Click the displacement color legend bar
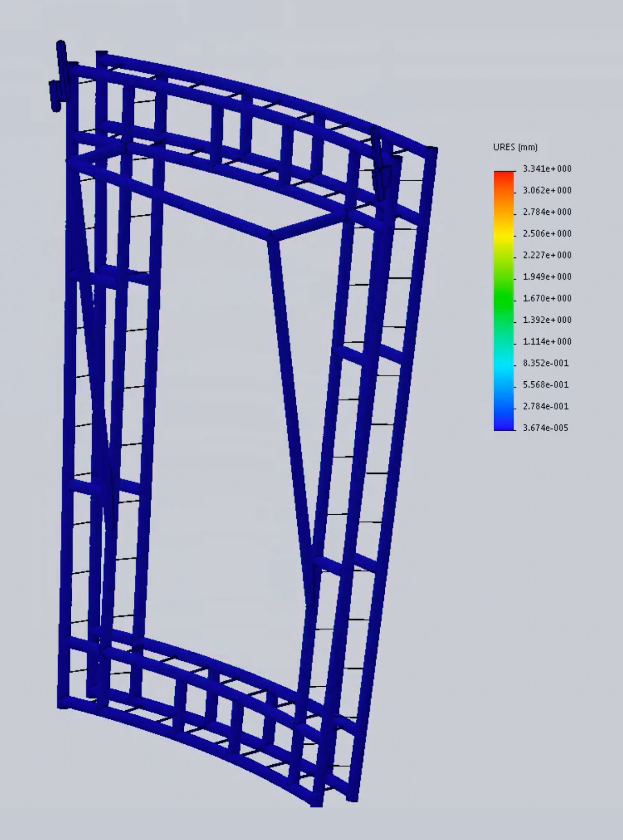Viewport: 623px width, 840px height. [x=504, y=301]
